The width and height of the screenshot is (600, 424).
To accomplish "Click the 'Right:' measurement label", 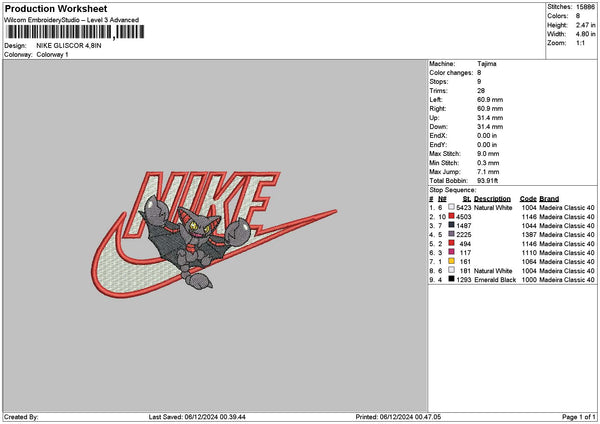I will pos(437,109).
